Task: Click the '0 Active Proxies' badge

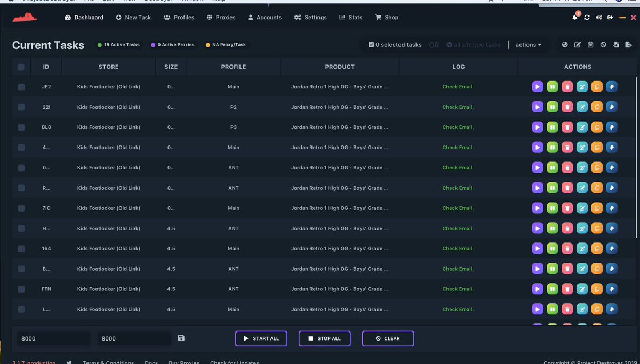Action: click(x=173, y=45)
